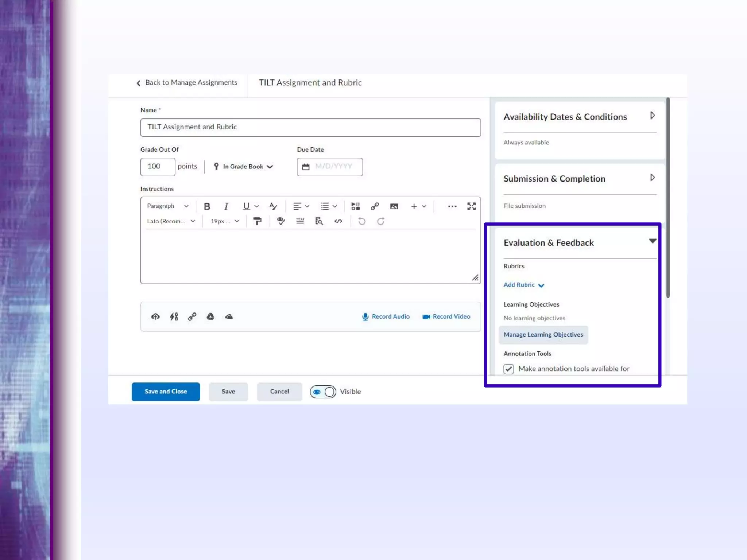Toggle the Visible switch
This screenshot has width=747, height=560.
coord(323,392)
